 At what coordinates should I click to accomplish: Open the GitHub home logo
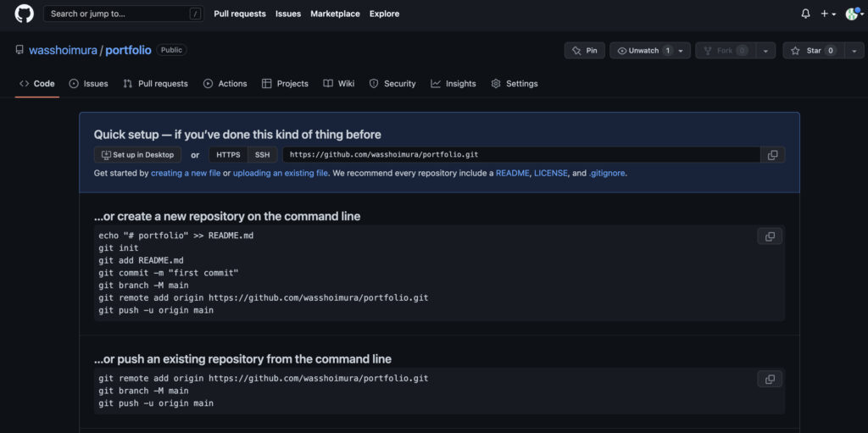point(24,14)
